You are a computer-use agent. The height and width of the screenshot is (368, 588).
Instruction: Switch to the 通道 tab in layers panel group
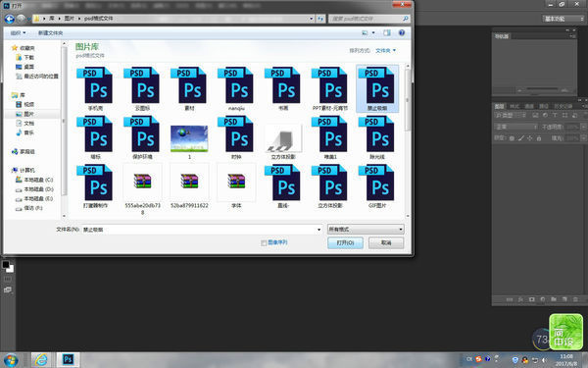tap(529, 106)
